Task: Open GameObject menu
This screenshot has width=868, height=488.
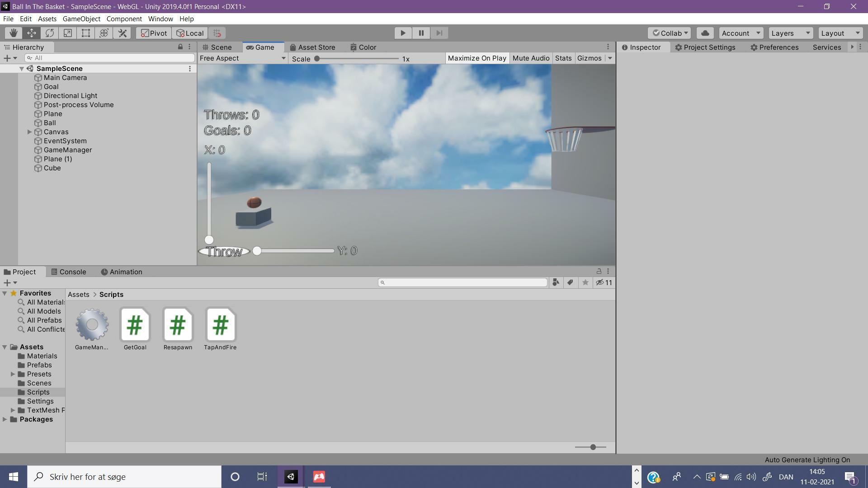Action: point(81,19)
